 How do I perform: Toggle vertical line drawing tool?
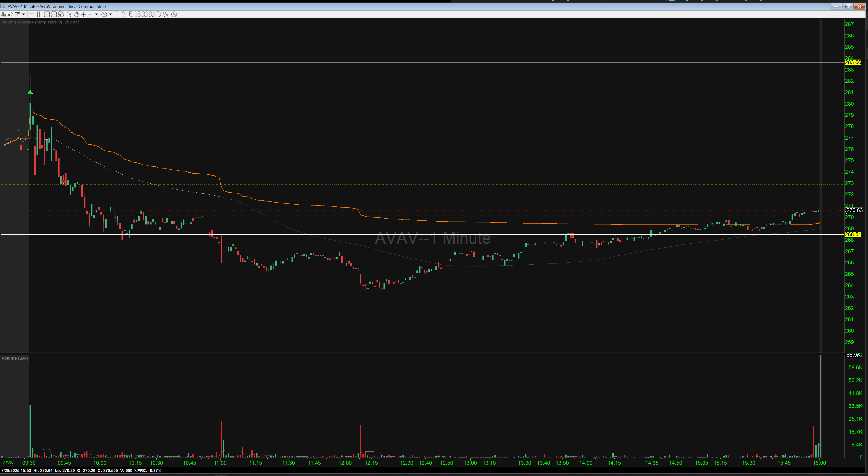coord(38,14)
